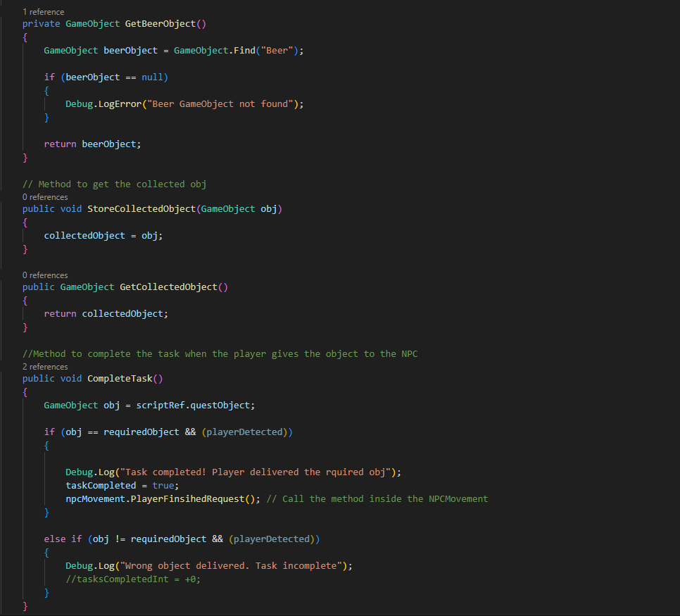Click the Find method call
The image size is (680, 616).
coord(244,50)
